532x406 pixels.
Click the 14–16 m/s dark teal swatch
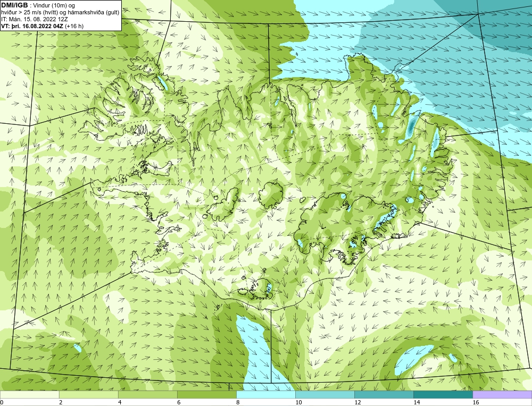point(443,394)
